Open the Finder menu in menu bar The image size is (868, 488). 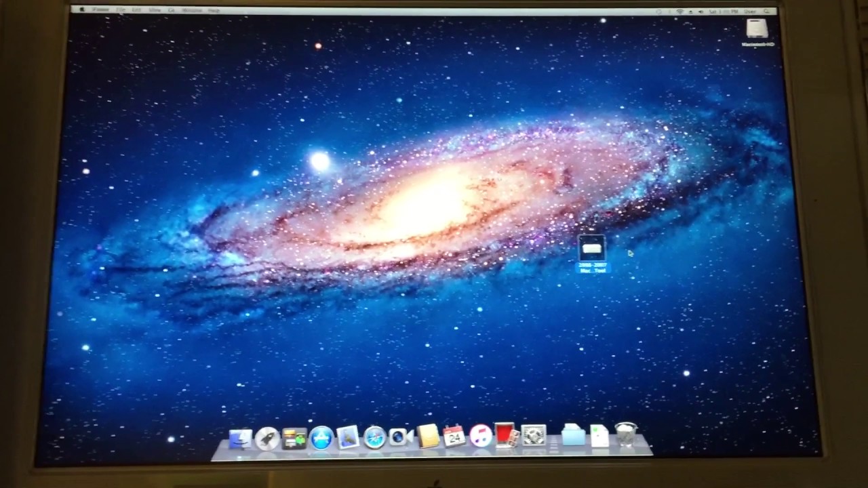click(x=100, y=10)
